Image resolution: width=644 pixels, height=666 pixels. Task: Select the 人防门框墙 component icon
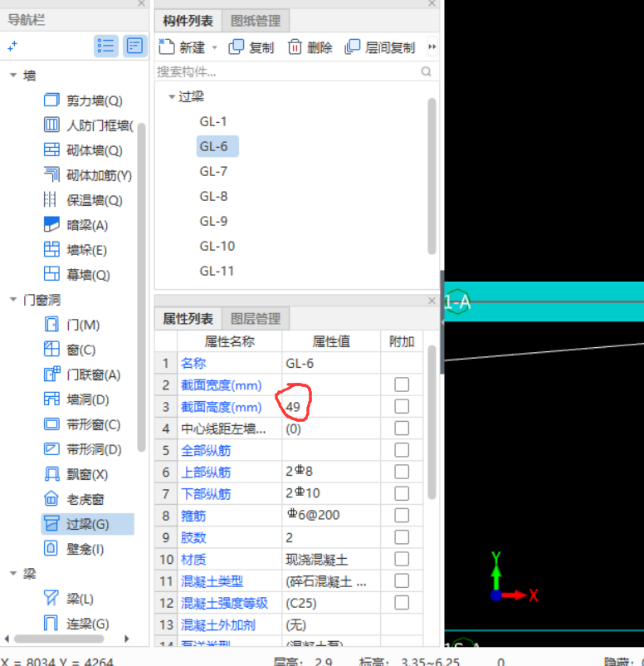(x=51, y=125)
